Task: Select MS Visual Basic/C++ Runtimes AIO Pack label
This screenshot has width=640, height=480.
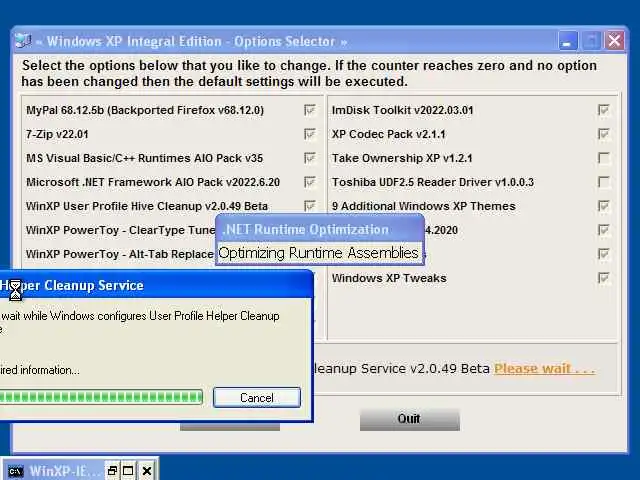Action: (x=144, y=158)
